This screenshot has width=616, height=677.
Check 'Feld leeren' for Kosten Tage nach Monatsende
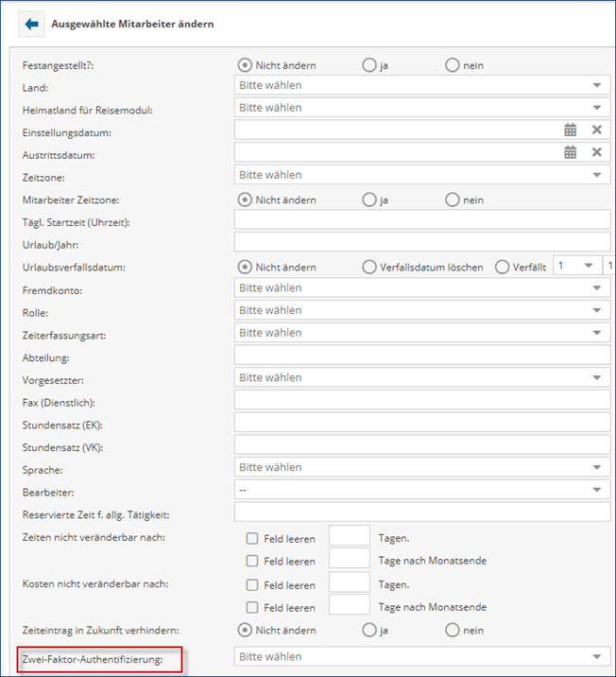252,607
